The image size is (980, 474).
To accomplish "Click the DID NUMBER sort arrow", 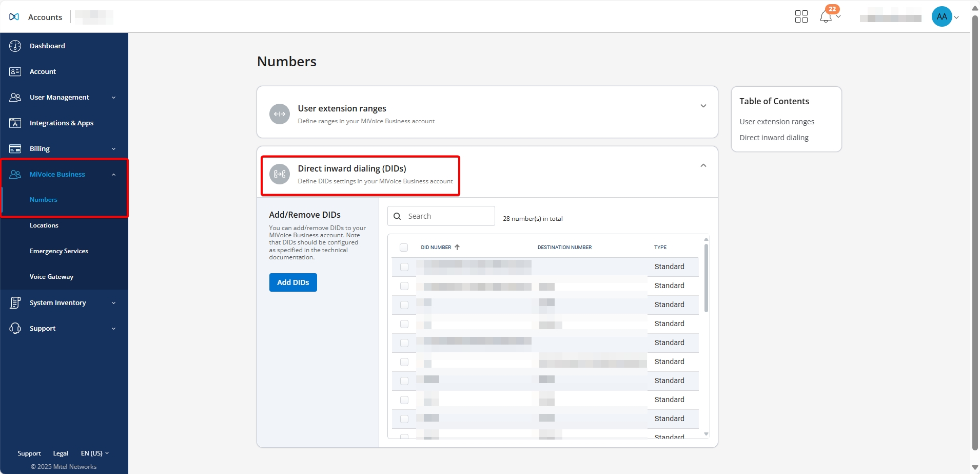I will (x=457, y=247).
